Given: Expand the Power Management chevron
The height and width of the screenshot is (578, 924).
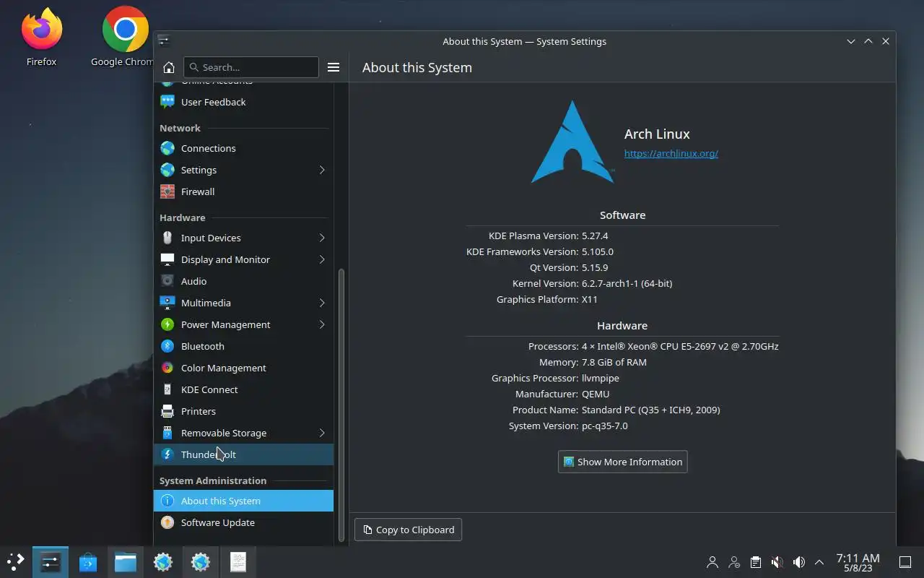Looking at the screenshot, I should coord(322,324).
